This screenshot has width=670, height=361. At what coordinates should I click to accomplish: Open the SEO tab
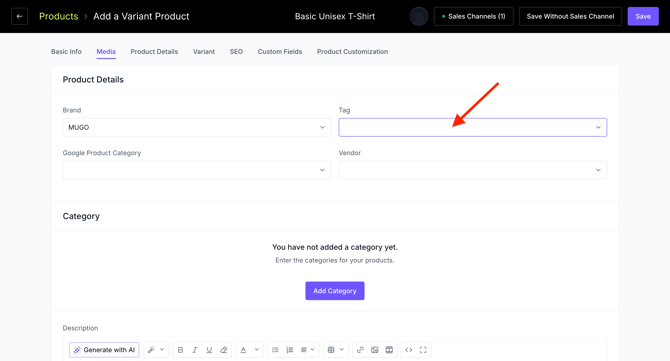coord(236,52)
